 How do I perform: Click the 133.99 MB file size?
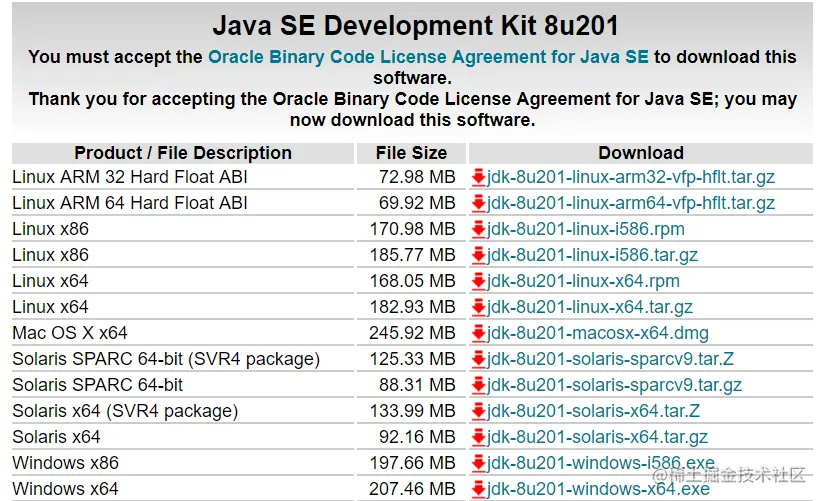point(413,411)
